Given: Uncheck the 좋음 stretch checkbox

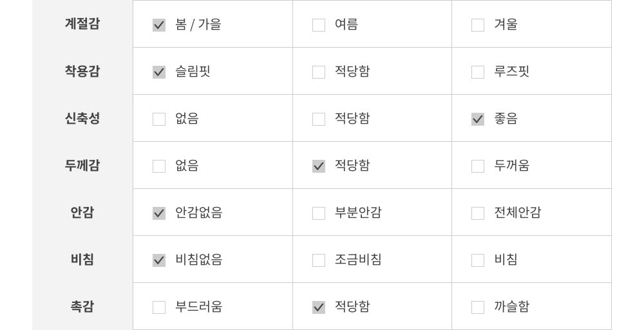Looking at the screenshot, I should tap(478, 119).
